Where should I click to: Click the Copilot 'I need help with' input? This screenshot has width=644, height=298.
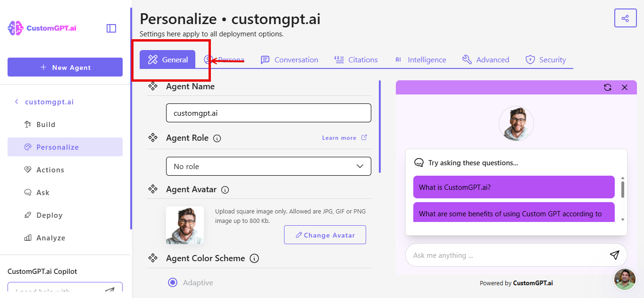tap(65, 288)
